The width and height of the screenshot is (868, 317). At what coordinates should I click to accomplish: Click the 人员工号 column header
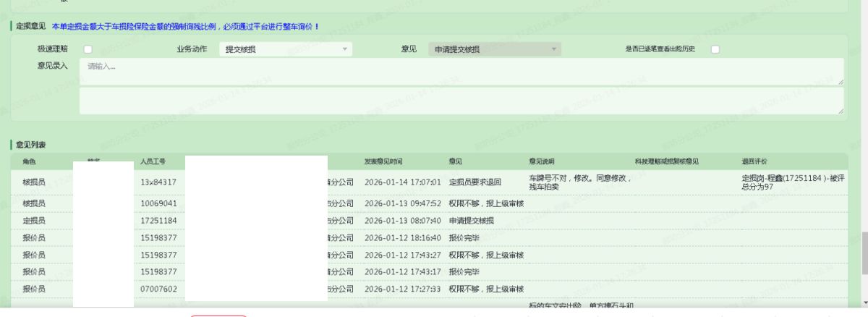[x=153, y=161]
